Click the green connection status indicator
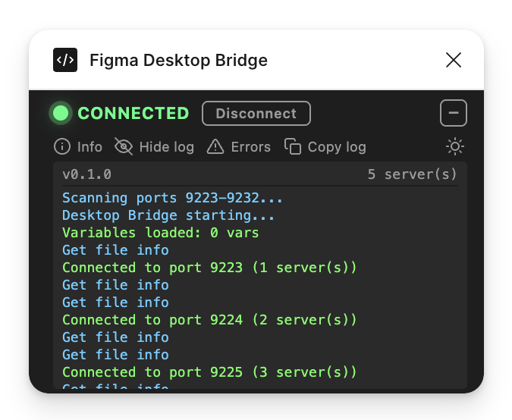Viewport: 512px width, 420px height. coord(61,113)
